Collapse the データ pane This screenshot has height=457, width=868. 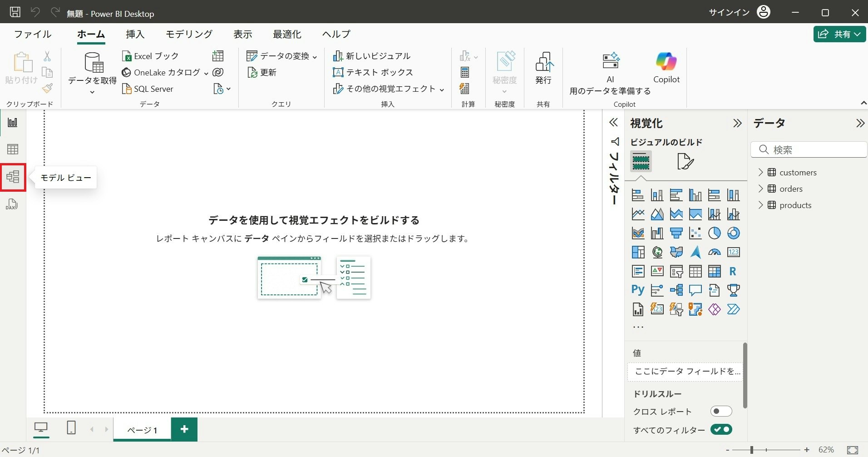pyautogui.click(x=860, y=123)
